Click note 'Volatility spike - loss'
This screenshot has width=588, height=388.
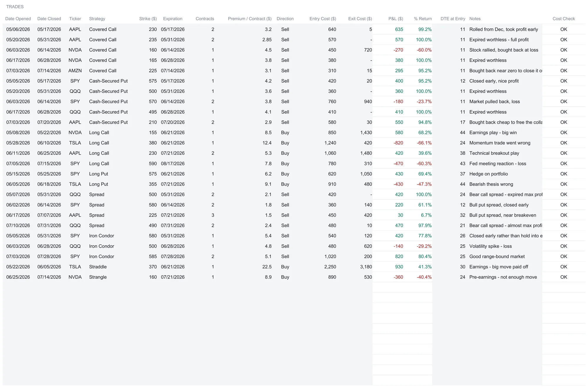click(490, 246)
